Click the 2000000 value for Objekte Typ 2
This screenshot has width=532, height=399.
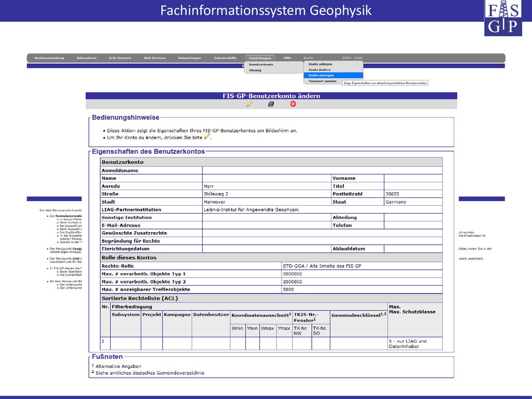pyautogui.click(x=292, y=281)
